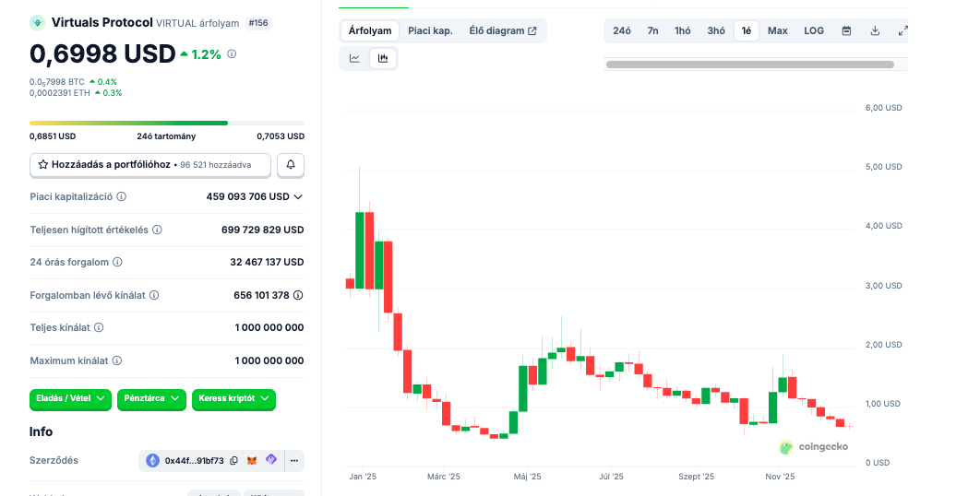
Task: Expand the market cap value chevron
Action: coord(298,196)
